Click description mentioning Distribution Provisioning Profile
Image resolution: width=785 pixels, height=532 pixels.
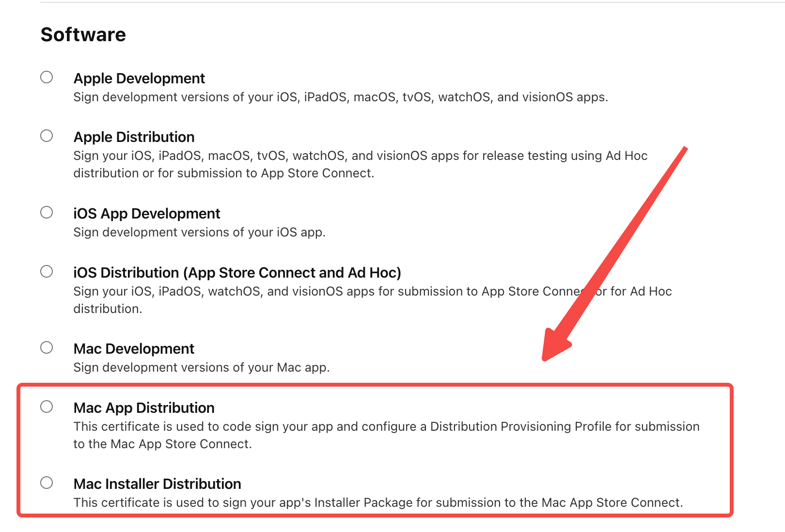click(386, 435)
